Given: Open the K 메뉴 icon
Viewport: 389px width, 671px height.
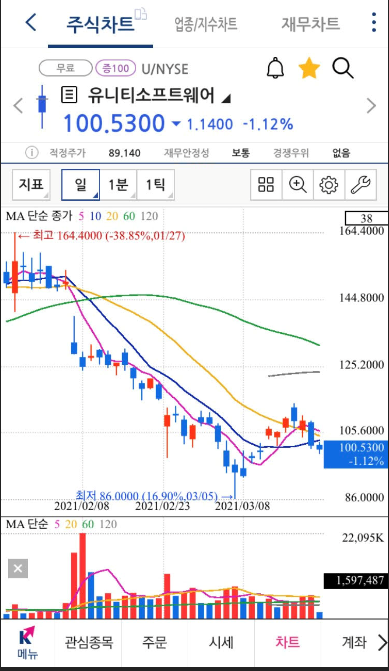Looking at the screenshot, I should 27,642.
